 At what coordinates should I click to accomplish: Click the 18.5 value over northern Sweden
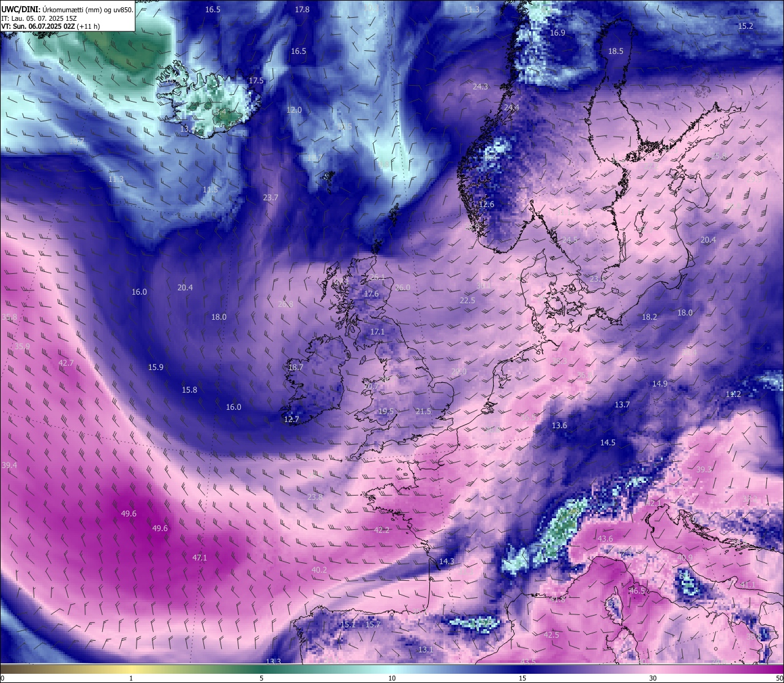pyautogui.click(x=616, y=51)
